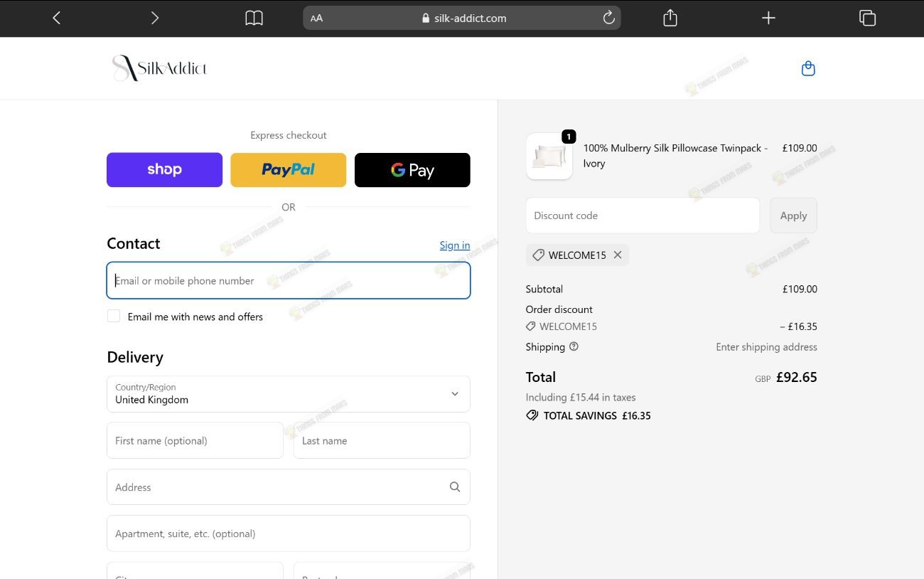Click the product name Mulberry Silk Pillowcase Twinpack
The width and height of the screenshot is (924, 579).
675,156
